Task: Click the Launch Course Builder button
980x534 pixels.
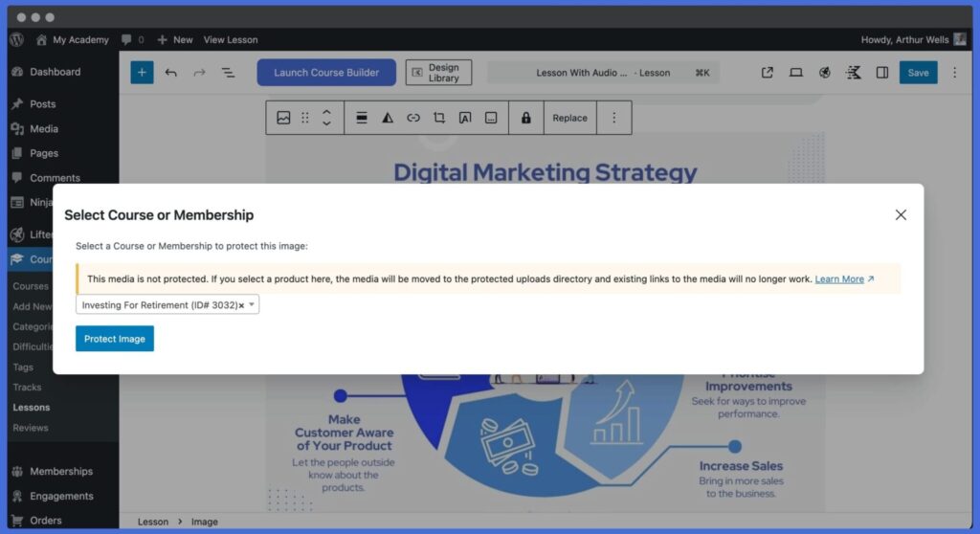Action: click(x=326, y=73)
